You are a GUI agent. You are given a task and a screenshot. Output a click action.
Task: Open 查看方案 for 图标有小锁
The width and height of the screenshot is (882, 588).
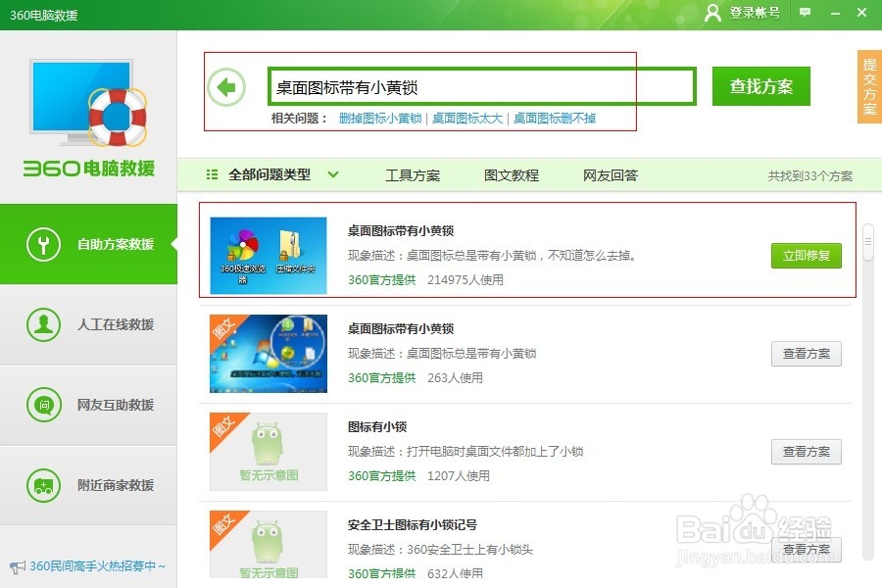pos(806,452)
